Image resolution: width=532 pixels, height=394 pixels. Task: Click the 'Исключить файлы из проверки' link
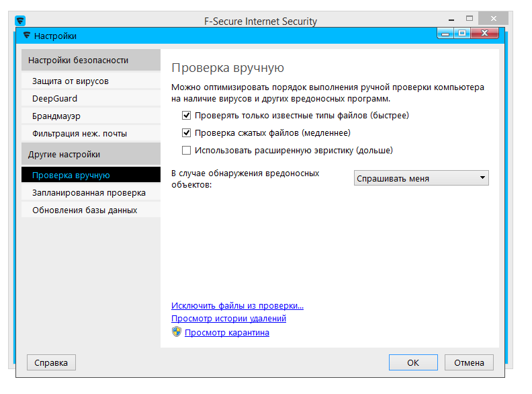[x=237, y=306]
